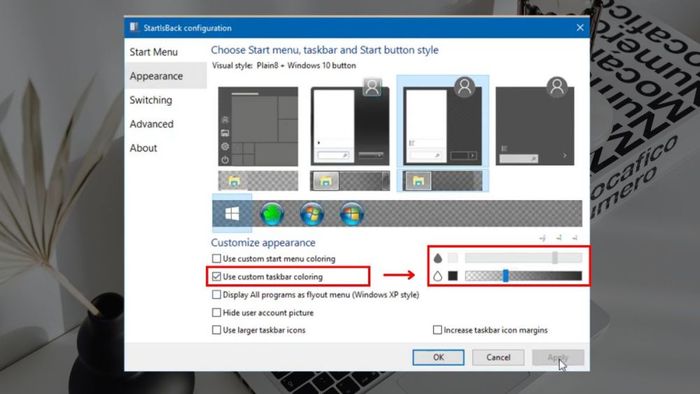Open the black taskbar color swatch
Screen dimensions: 700x394
[453, 276]
